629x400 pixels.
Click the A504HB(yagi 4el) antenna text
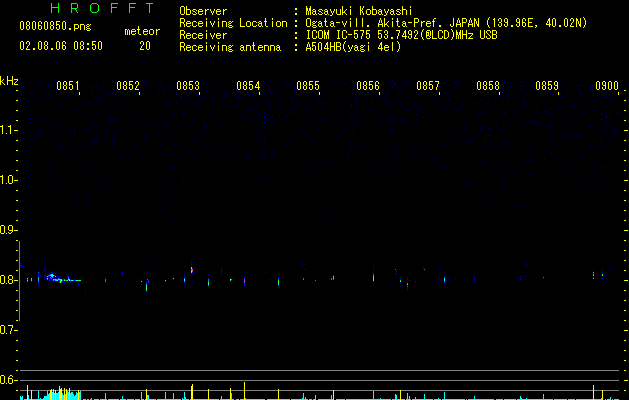[353, 47]
